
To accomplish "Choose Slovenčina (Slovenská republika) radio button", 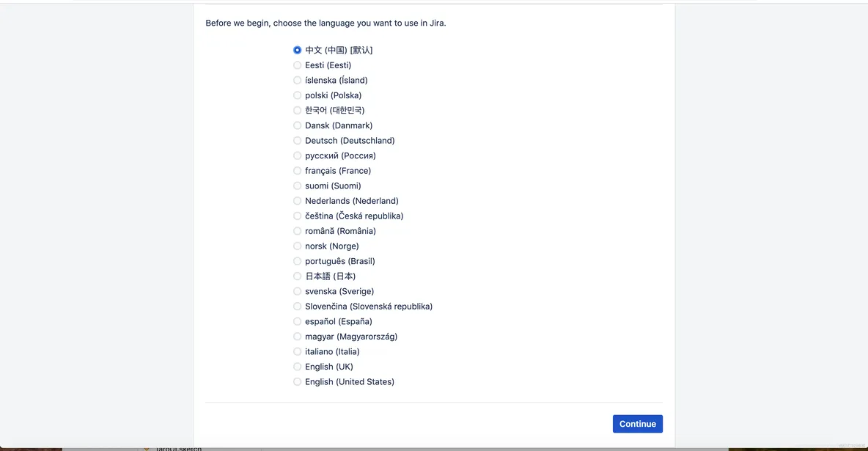I will [x=297, y=307].
